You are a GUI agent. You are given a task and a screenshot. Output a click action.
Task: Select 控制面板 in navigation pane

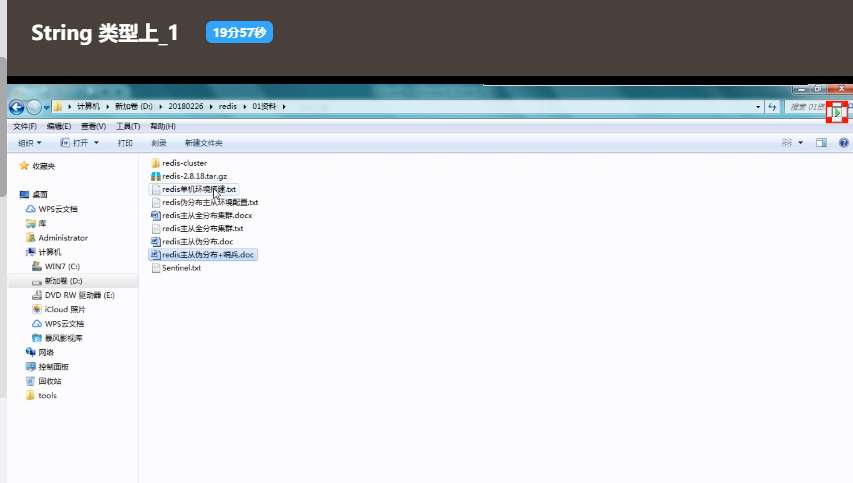tap(53, 367)
